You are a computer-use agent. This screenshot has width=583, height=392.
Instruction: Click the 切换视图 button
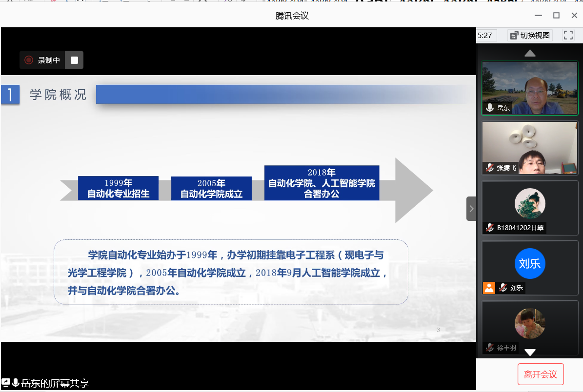point(530,35)
